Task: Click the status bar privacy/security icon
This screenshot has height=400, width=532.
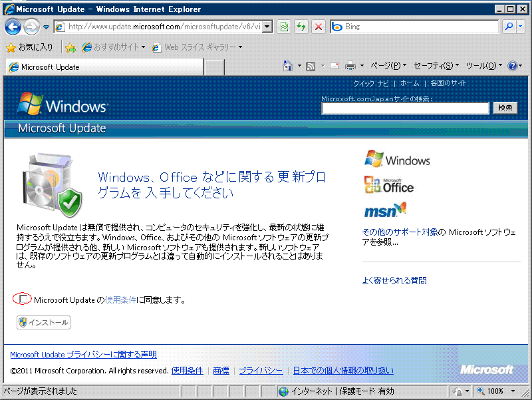Action: pyautogui.click(x=457, y=391)
